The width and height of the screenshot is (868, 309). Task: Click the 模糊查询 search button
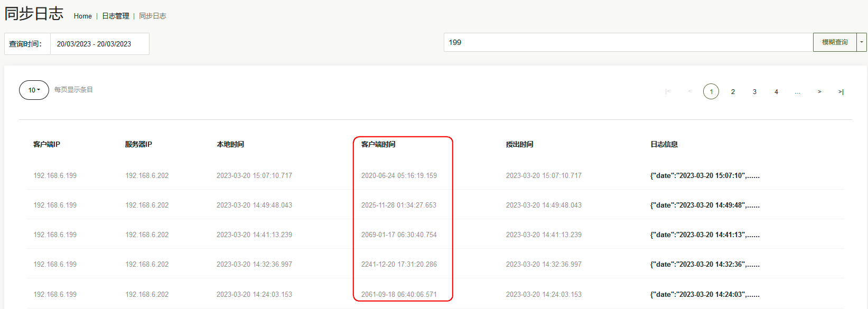[835, 42]
